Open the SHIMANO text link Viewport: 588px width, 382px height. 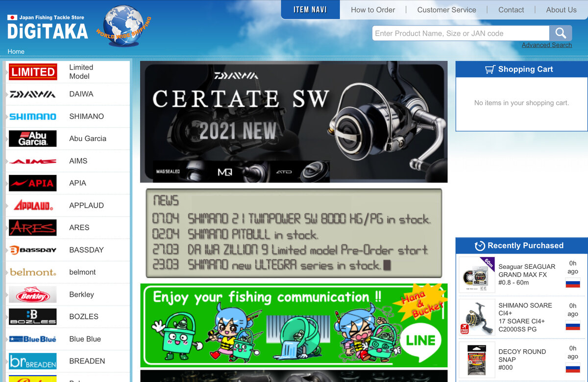(x=87, y=117)
